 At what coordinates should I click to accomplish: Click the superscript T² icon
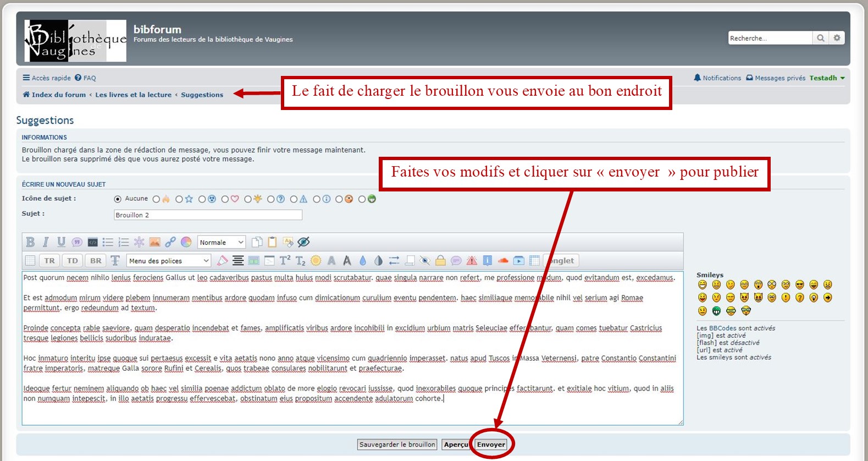285,261
